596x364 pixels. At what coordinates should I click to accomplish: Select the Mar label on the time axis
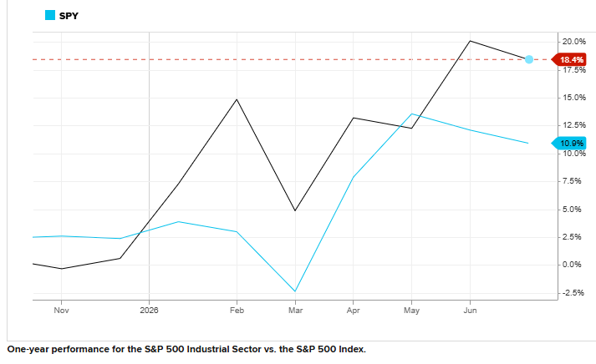click(295, 311)
